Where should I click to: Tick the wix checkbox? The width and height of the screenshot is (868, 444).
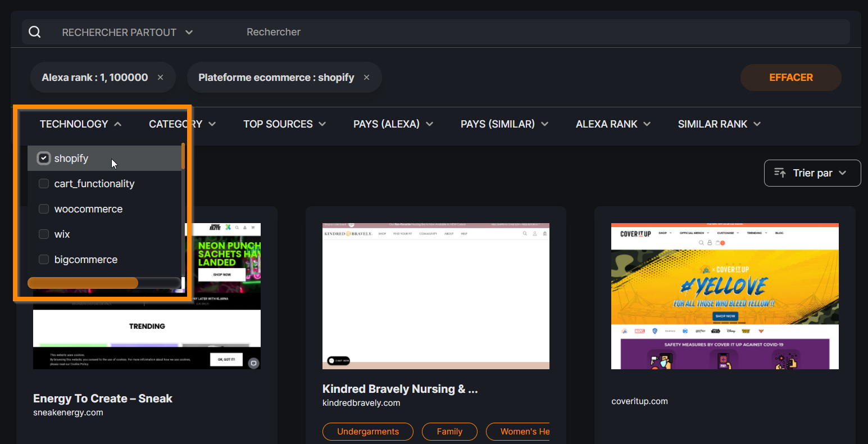(44, 234)
